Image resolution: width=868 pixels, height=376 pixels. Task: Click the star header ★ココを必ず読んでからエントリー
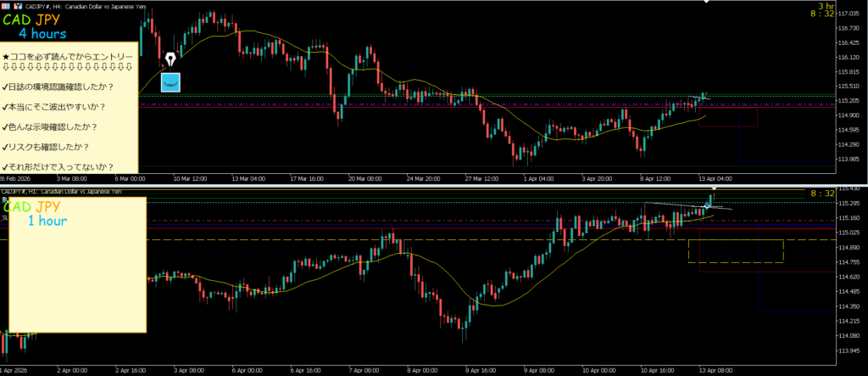[68, 55]
